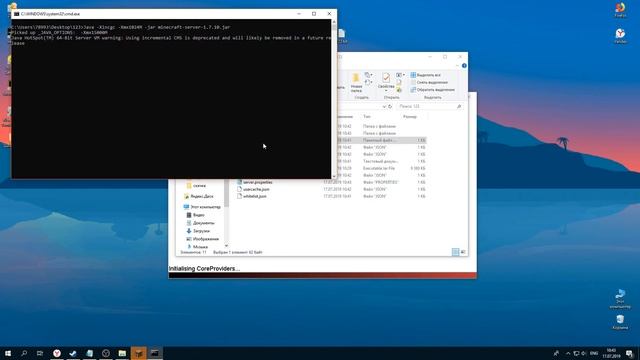Open Videos (Видео) in navigation pane
Screen dimensions: 640x360
click(x=196, y=215)
